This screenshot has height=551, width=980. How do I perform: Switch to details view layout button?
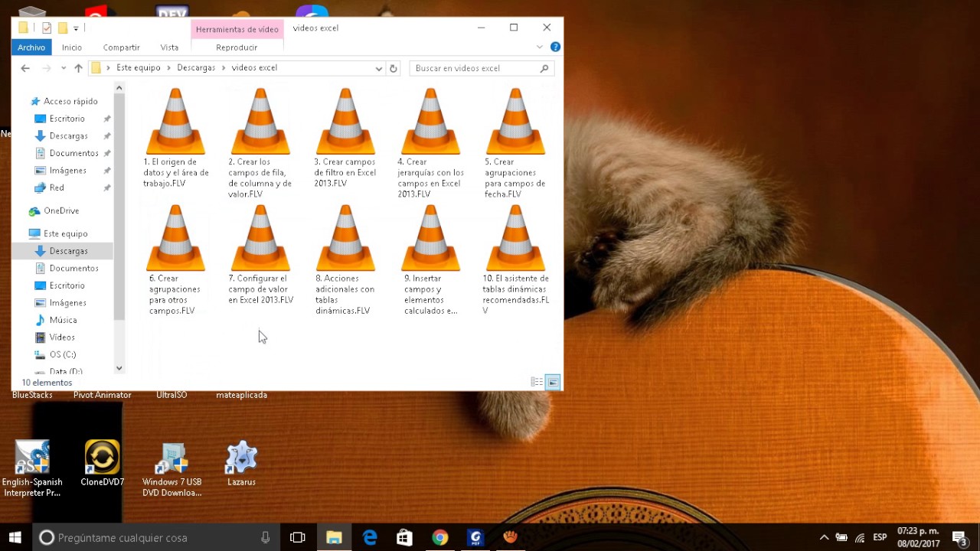tap(537, 382)
